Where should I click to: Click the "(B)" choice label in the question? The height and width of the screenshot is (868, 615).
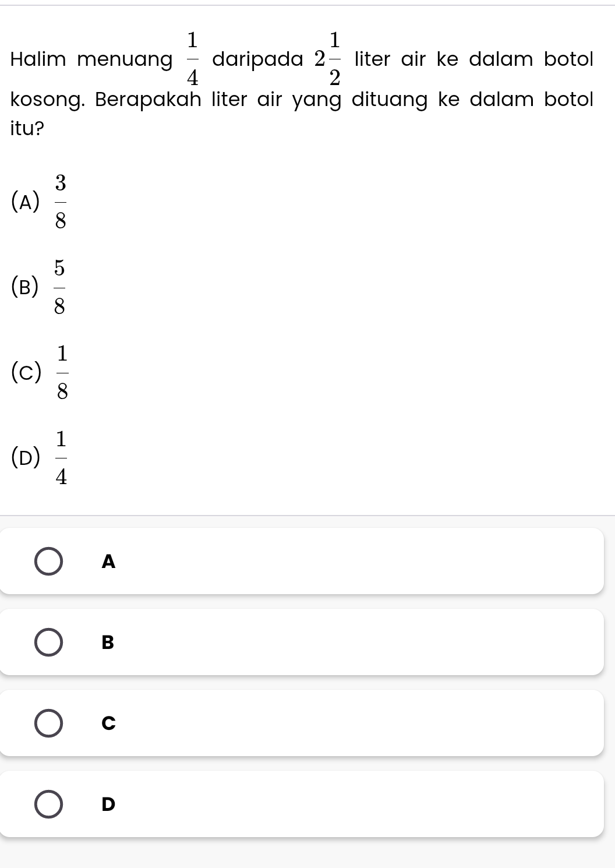coord(25,288)
